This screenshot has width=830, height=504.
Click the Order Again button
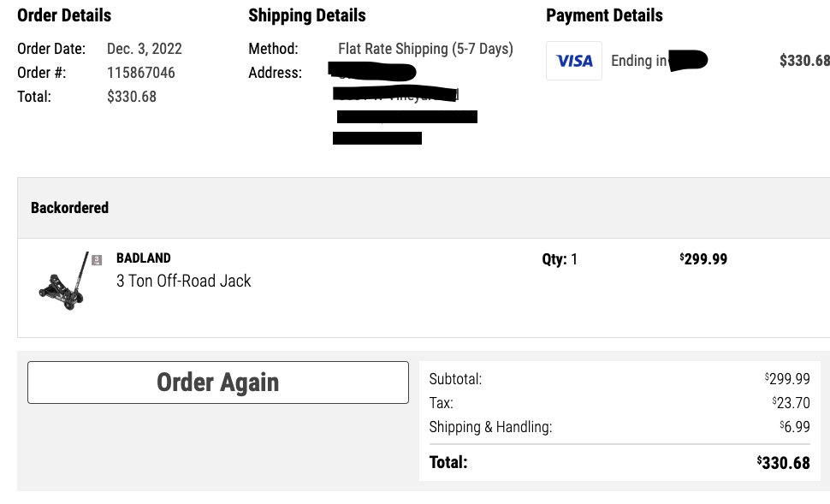click(x=217, y=382)
